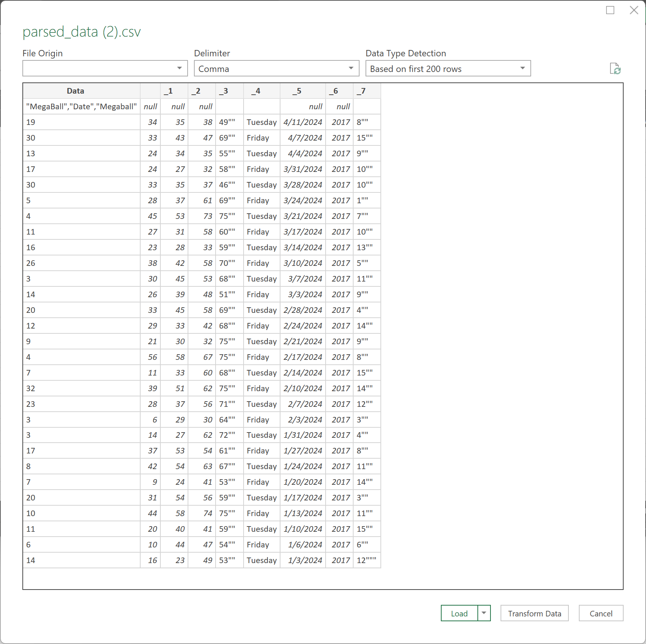Click the date cell 1/3/2024

point(303,560)
